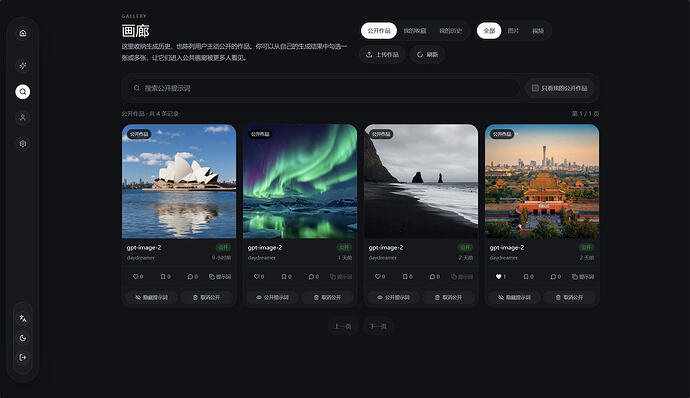Click 取消公开 on the Forbidden City card

(x=569, y=298)
